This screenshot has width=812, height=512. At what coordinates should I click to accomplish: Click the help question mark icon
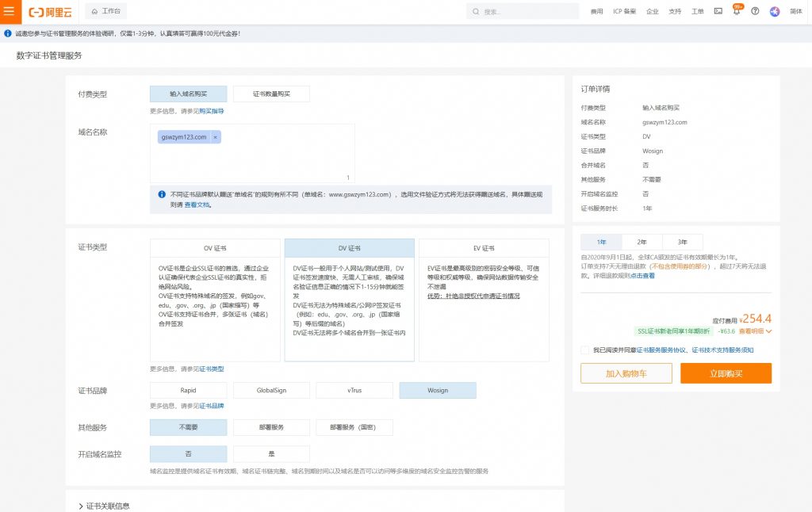pos(755,12)
